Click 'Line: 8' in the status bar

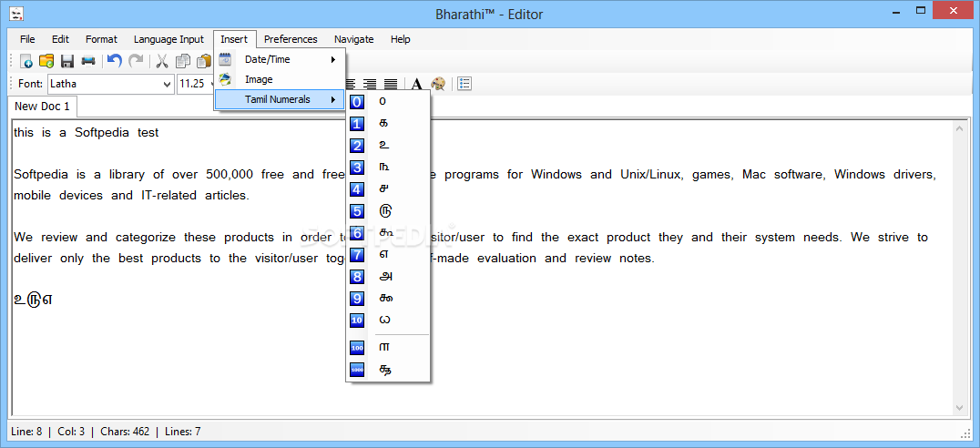27,431
